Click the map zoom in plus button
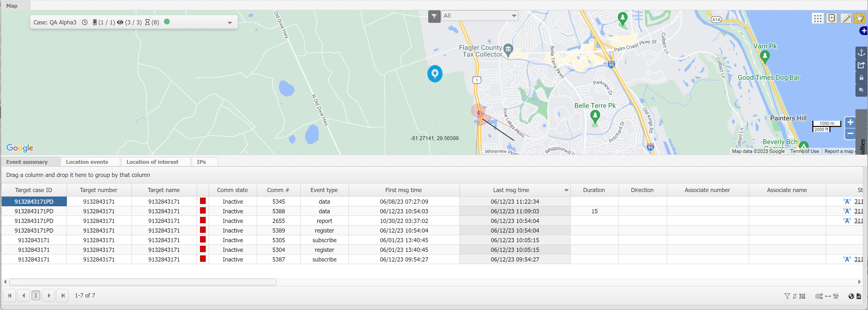The height and width of the screenshot is (310, 868). coord(850,122)
